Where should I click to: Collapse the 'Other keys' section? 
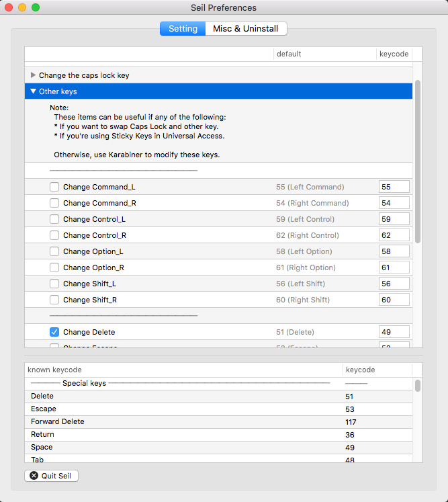click(33, 91)
